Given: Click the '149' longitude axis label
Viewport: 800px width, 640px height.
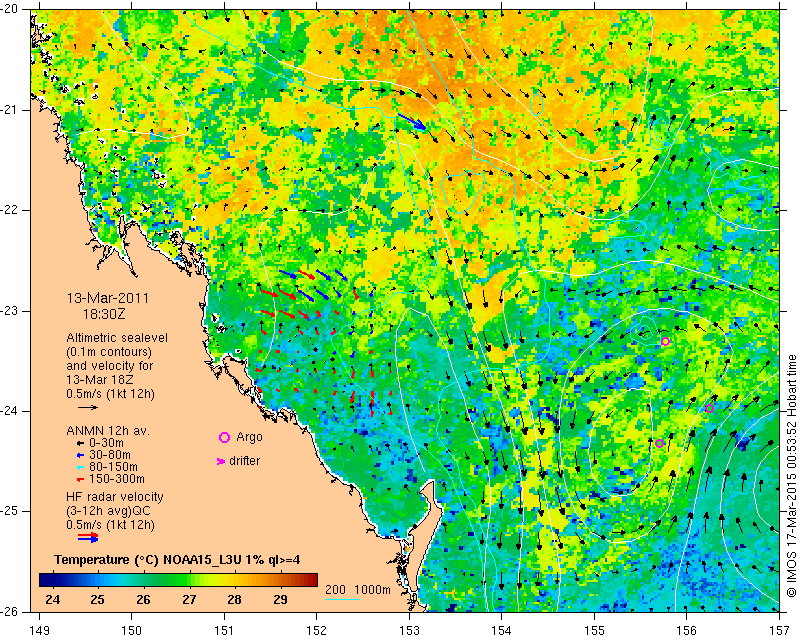Looking at the screenshot, I should coord(39,631).
